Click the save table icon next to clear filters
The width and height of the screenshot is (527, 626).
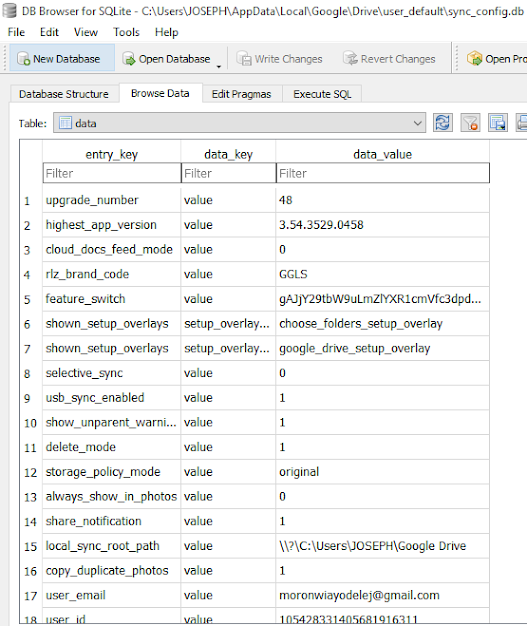pyautogui.click(x=497, y=123)
